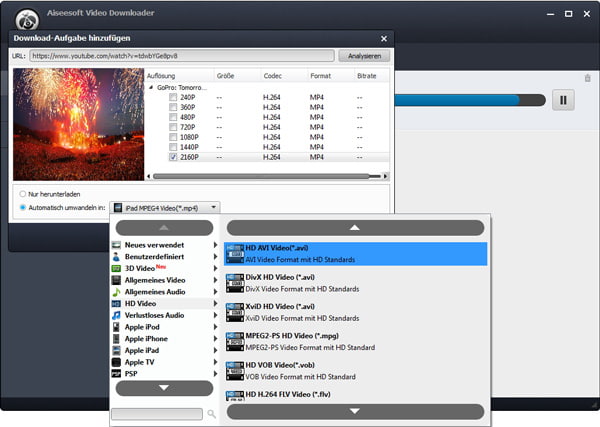Click the HD AVI Video format icon
The height and width of the screenshot is (427, 600).
coord(235,254)
